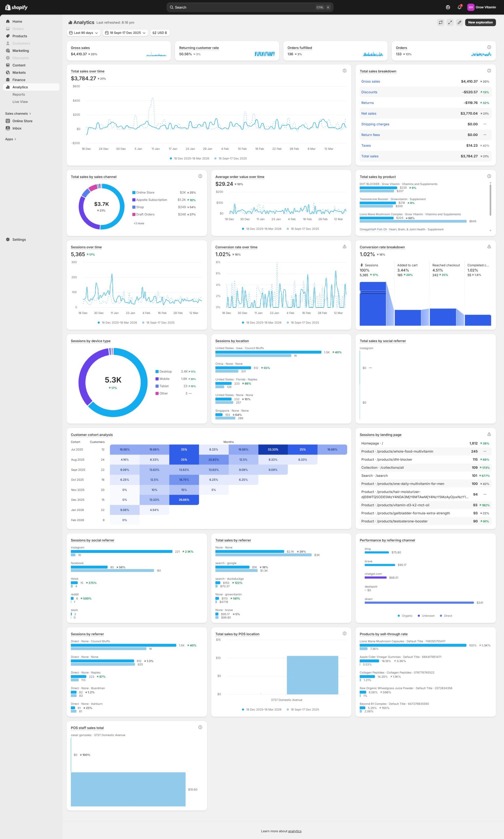Screen dimensions: 504x839
Task: Click info icon on Total sales breakdown
Action: point(489,71)
